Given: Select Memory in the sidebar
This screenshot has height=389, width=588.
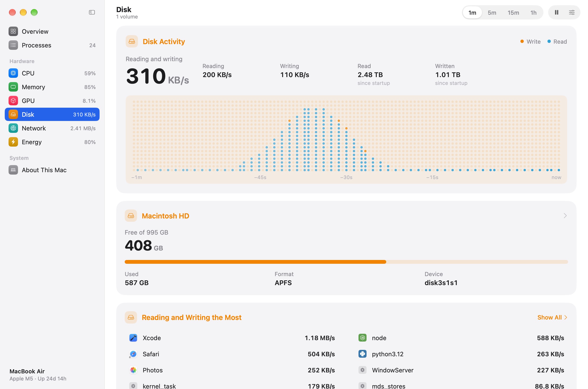Looking at the screenshot, I should (x=52, y=87).
